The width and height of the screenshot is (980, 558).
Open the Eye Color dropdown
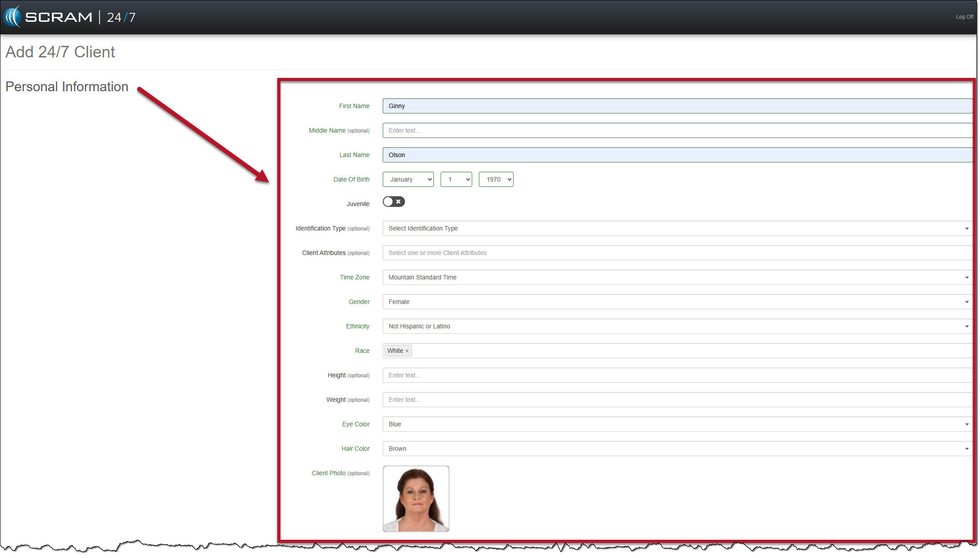676,424
